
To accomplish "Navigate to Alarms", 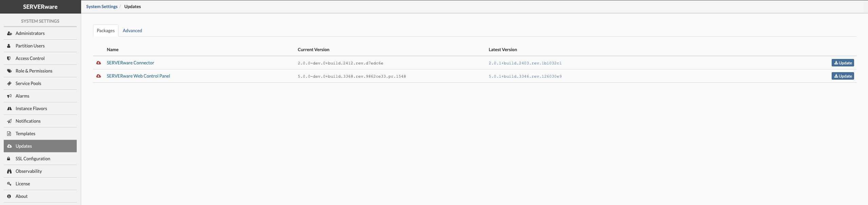I will click(x=40, y=96).
